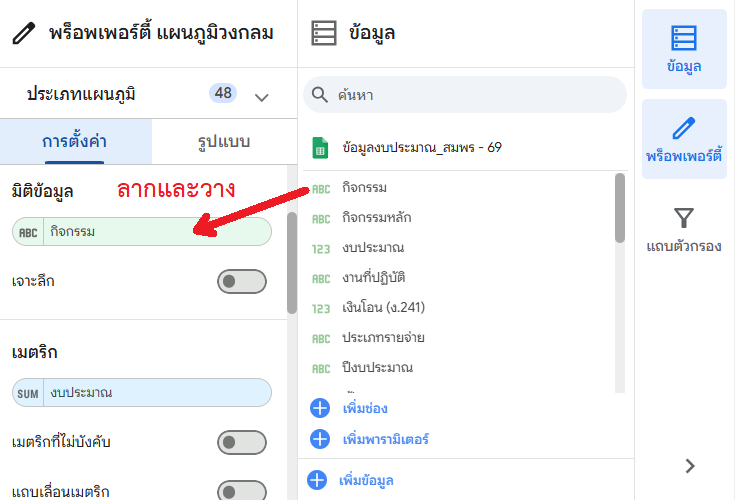
Task: Click the ABC type icon of ปีงบประมาณ field
Action: (x=321, y=369)
